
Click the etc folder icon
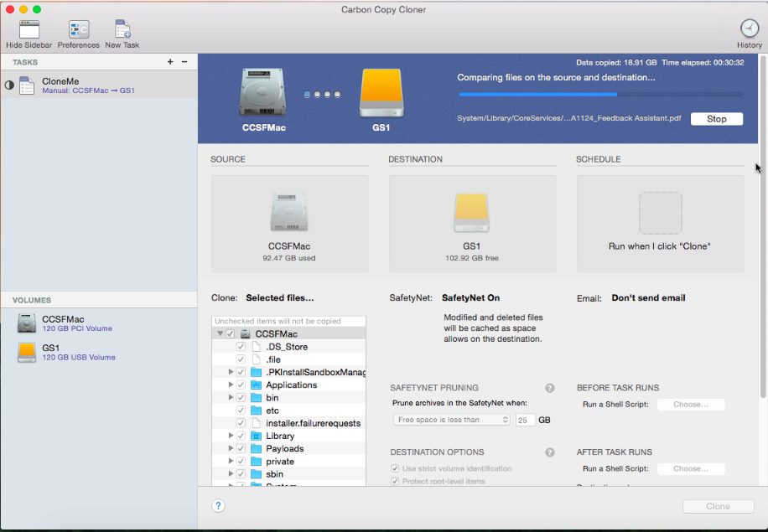click(x=257, y=411)
